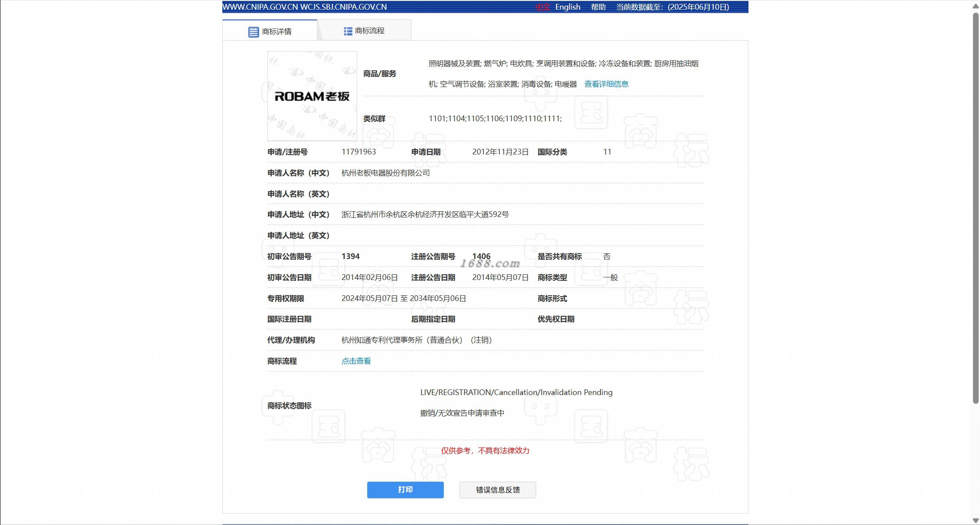Click the 商标详情 tab list icon
The width and height of the screenshot is (980, 525).
point(253,32)
